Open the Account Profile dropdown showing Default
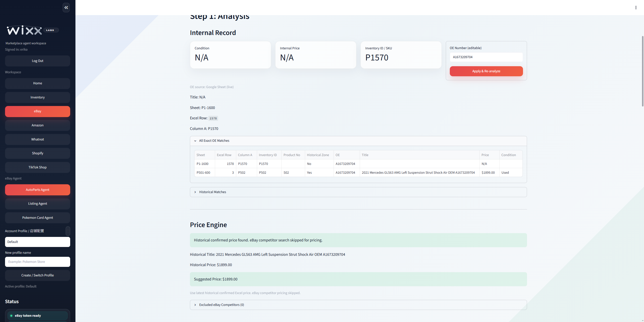The width and height of the screenshot is (644, 322). pos(37,242)
